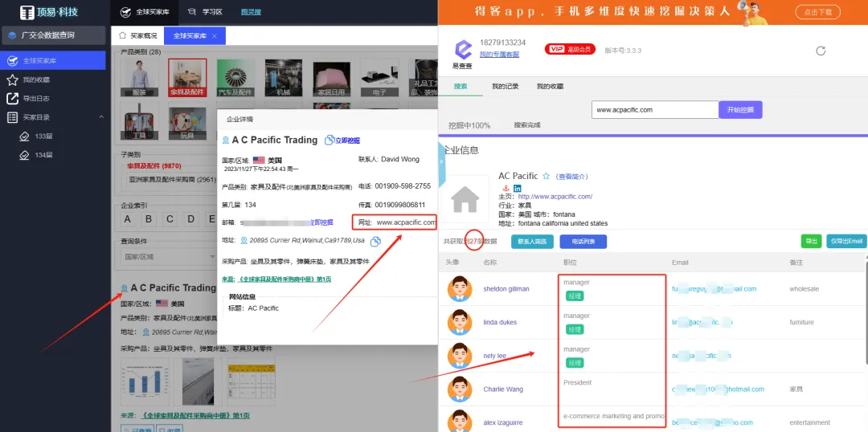Open the 133届 directory item

coord(43,136)
